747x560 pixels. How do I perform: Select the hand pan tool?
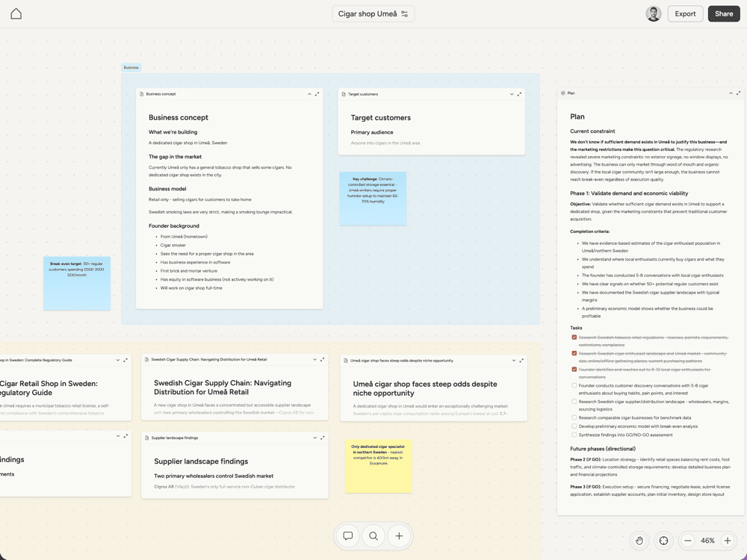[x=640, y=541]
